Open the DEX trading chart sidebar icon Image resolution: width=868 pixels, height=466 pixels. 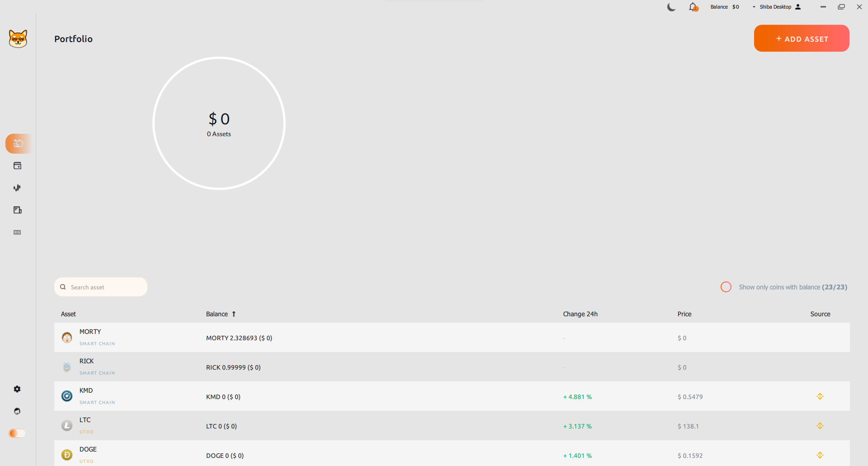pyautogui.click(x=18, y=188)
